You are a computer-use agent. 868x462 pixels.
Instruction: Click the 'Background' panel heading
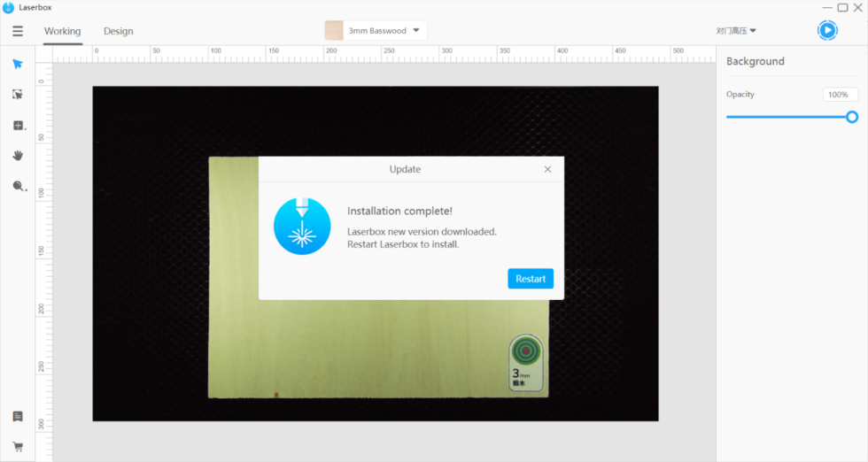click(755, 61)
